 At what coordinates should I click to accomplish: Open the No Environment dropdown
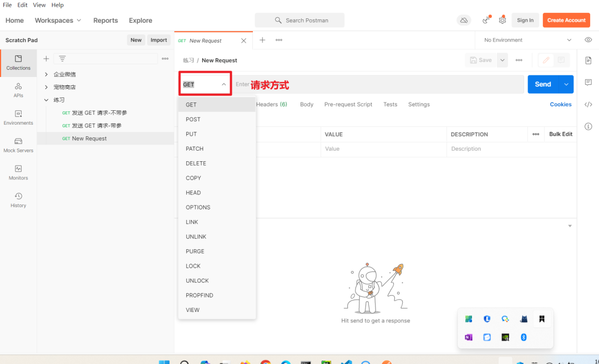pos(527,40)
